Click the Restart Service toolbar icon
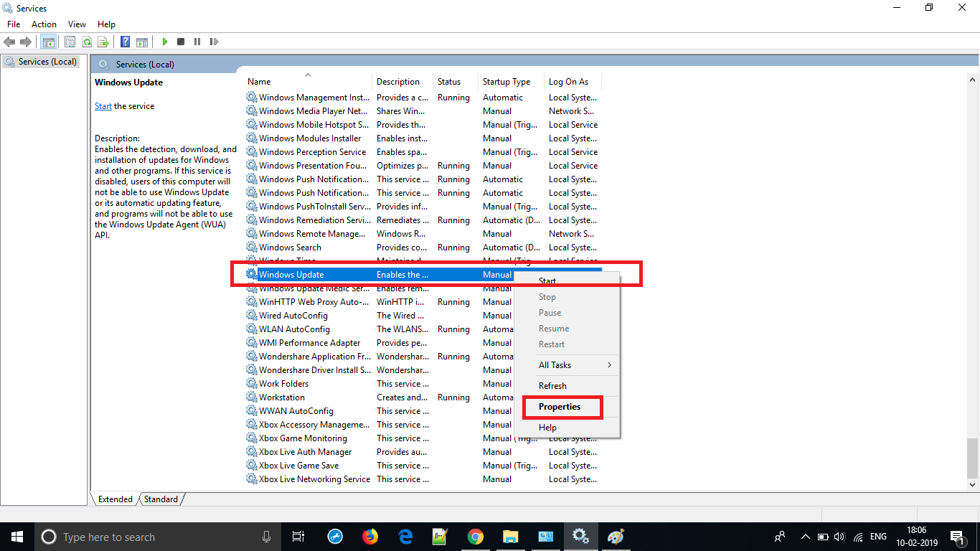Screen dimensions: 980x551 (214, 42)
